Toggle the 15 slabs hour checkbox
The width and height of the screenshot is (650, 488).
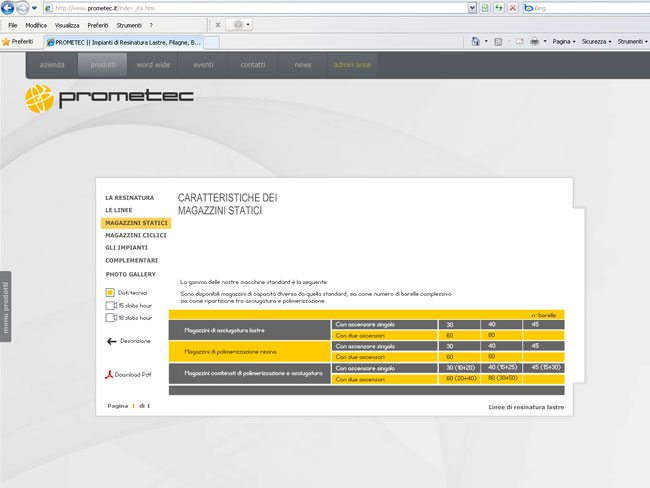110,306
